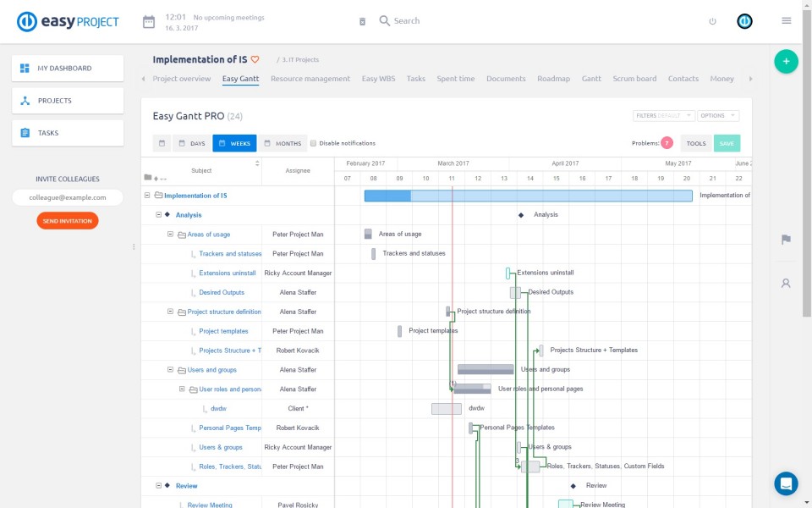Screen dimensions: 812x508
Task: Click the calendar icon beside the clock
Action: click(x=149, y=21)
